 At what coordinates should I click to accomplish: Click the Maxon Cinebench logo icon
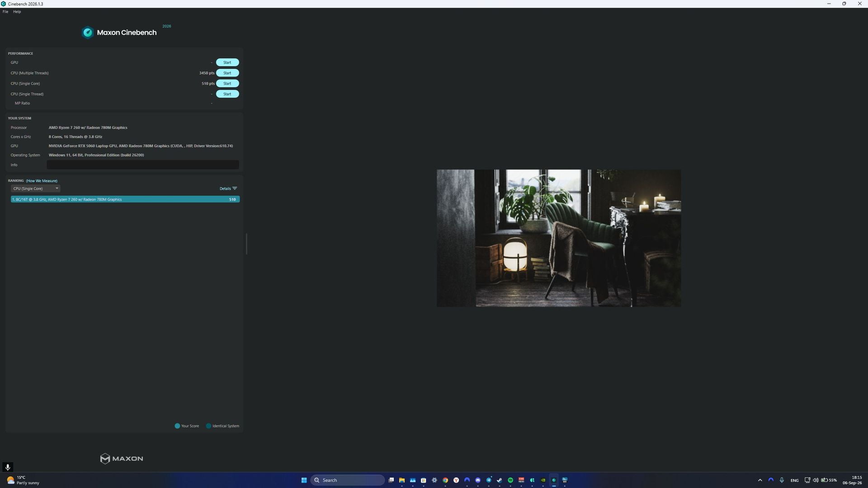click(x=88, y=33)
